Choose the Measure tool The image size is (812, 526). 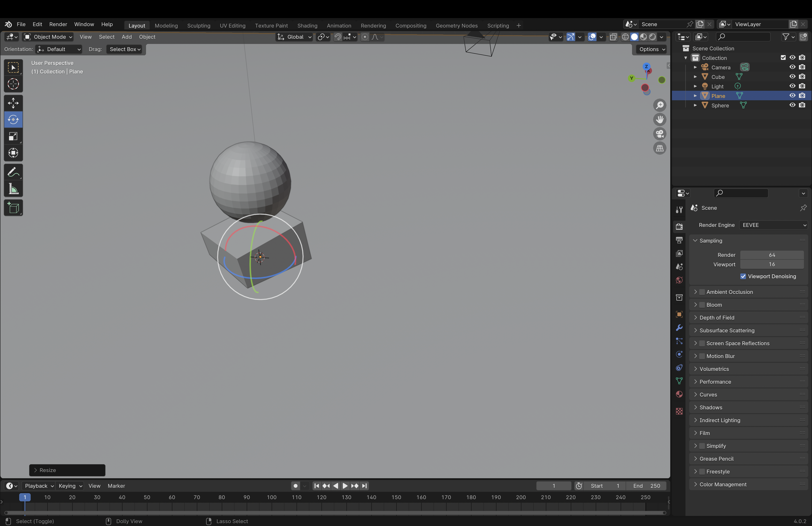click(x=13, y=189)
